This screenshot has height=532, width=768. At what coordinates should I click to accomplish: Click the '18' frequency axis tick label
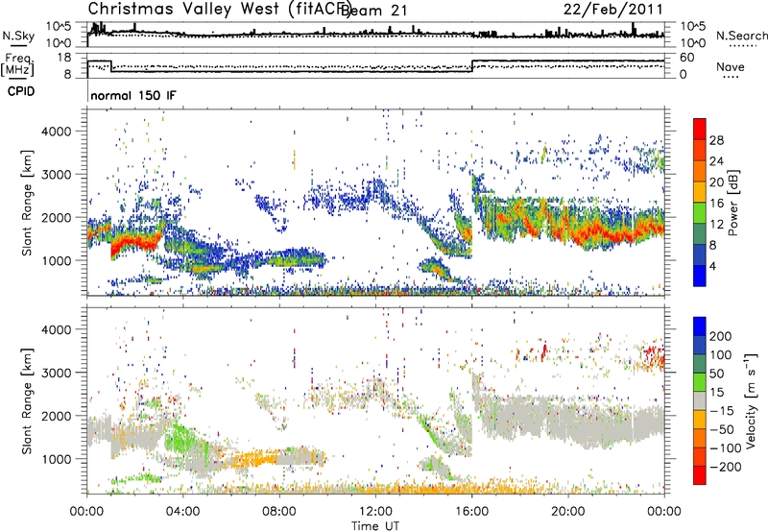click(x=63, y=58)
